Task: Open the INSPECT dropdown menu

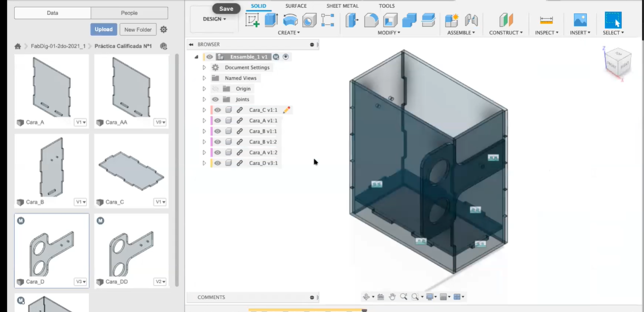Action: pos(546,33)
